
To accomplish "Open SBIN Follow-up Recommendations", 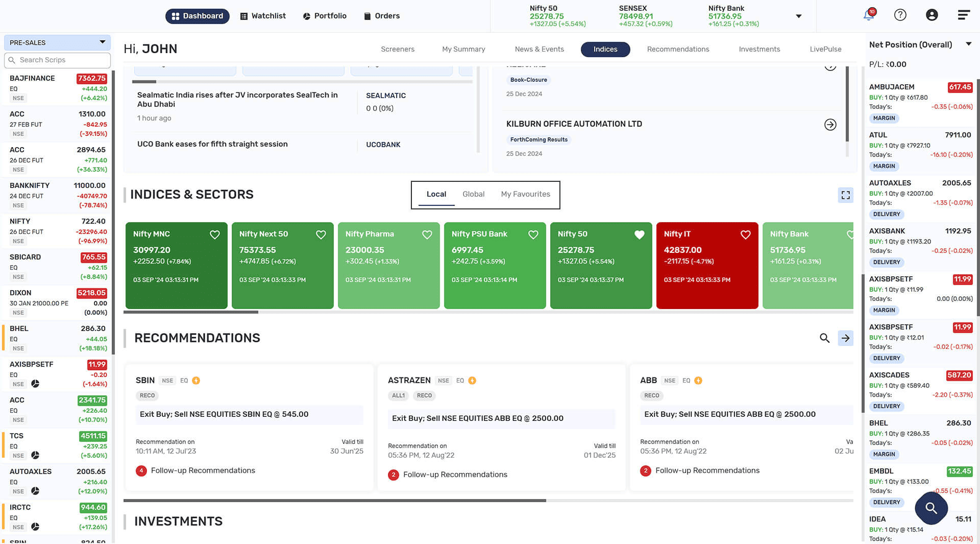I will pos(203,470).
